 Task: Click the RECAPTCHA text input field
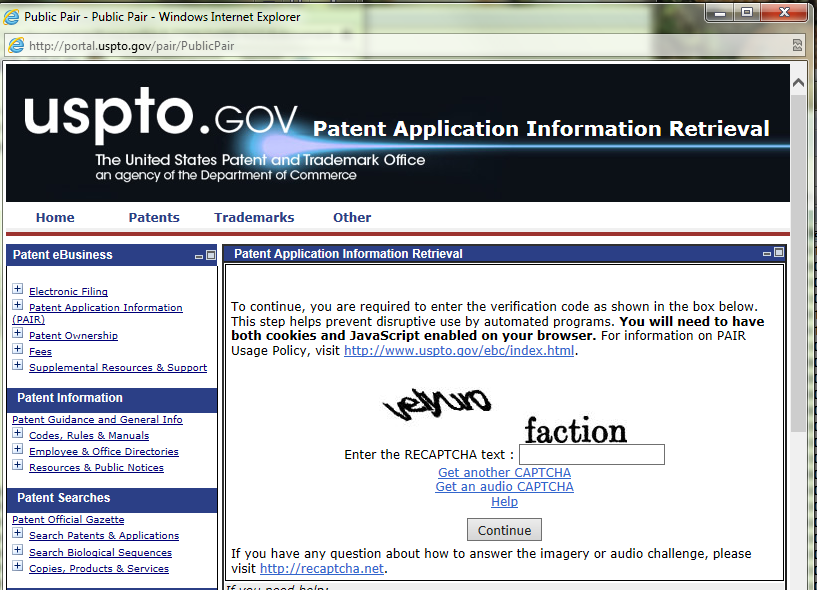[592, 454]
